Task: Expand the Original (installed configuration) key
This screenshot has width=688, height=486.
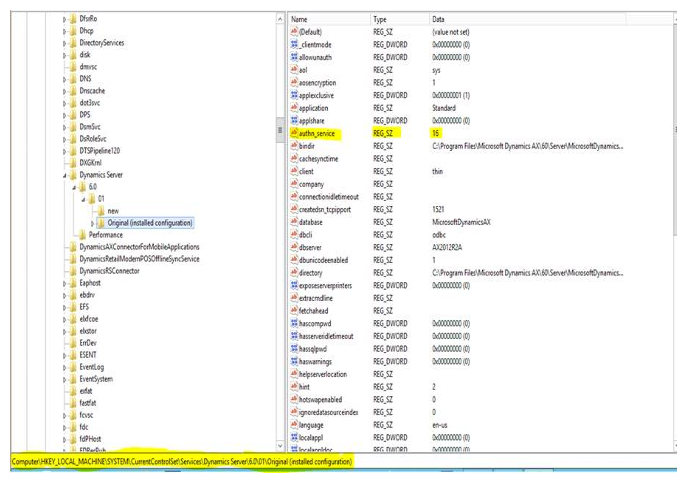Action: [92, 223]
